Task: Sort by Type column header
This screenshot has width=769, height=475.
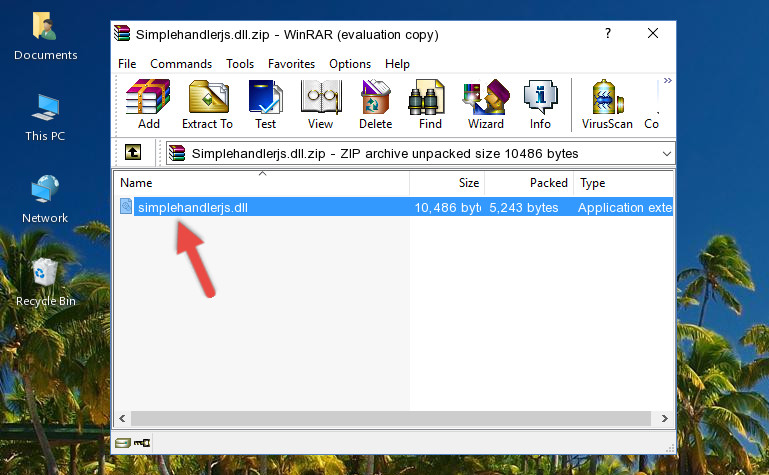Action: click(x=624, y=183)
